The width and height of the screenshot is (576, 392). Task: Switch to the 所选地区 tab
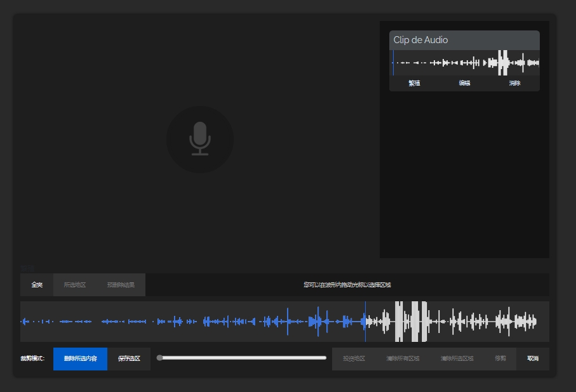tap(74, 285)
